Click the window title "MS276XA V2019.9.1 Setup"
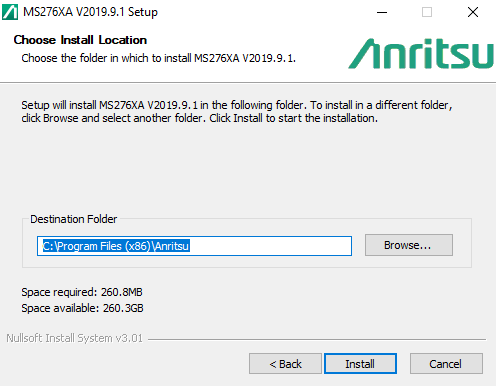The height and width of the screenshot is (386, 496). tap(90, 12)
